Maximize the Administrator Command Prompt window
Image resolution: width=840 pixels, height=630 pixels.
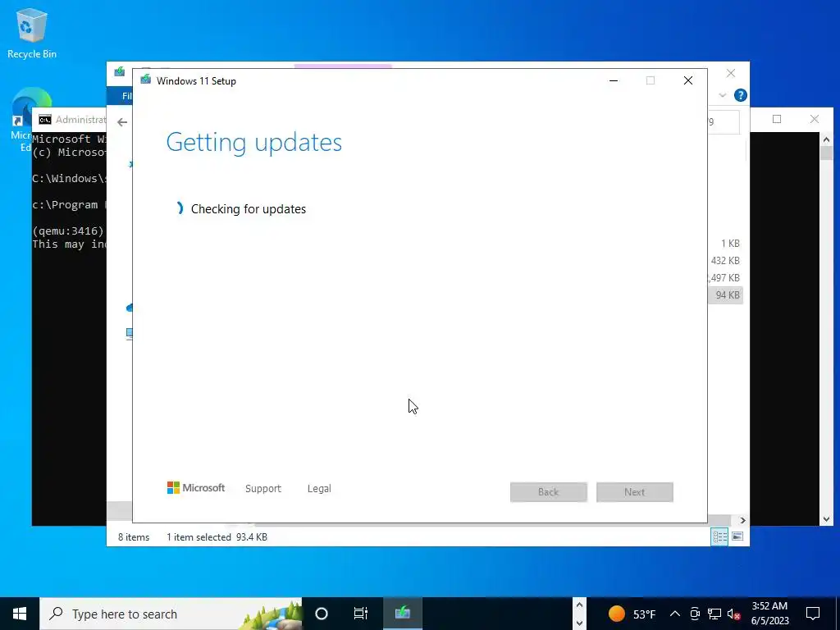(x=777, y=119)
